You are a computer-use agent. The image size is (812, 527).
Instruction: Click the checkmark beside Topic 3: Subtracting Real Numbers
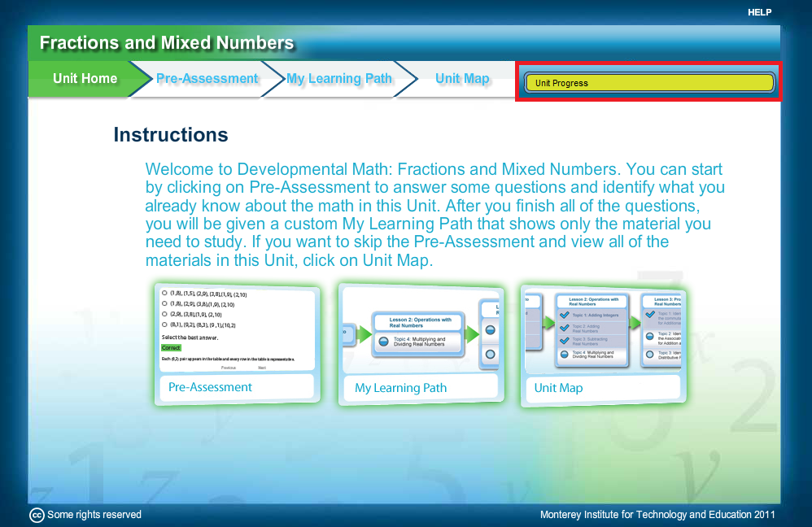(x=565, y=340)
